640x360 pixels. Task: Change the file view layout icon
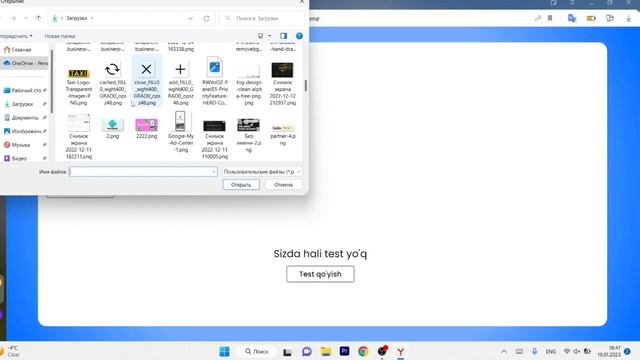tap(260, 36)
